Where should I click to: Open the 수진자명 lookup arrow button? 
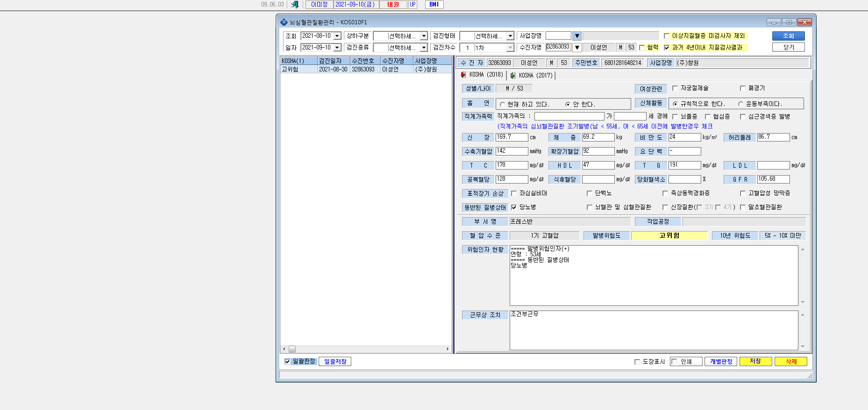577,47
